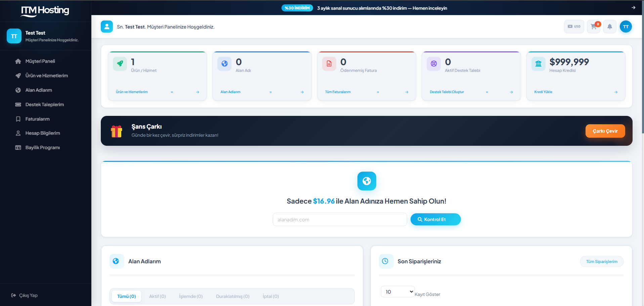Click the Alan Adlarım link on the Alan Adı card
The width and height of the screenshot is (644, 306).
230,92
